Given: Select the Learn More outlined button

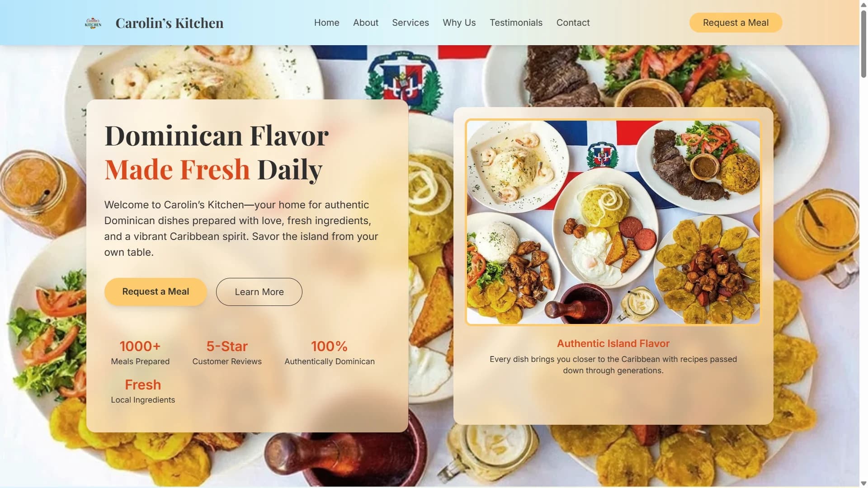Looking at the screenshot, I should click(259, 292).
